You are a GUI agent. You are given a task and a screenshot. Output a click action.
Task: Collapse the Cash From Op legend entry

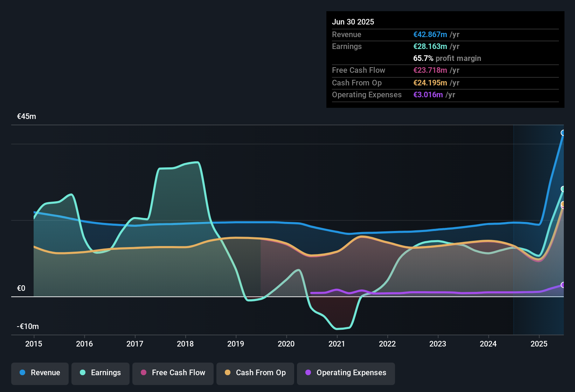coord(255,373)
